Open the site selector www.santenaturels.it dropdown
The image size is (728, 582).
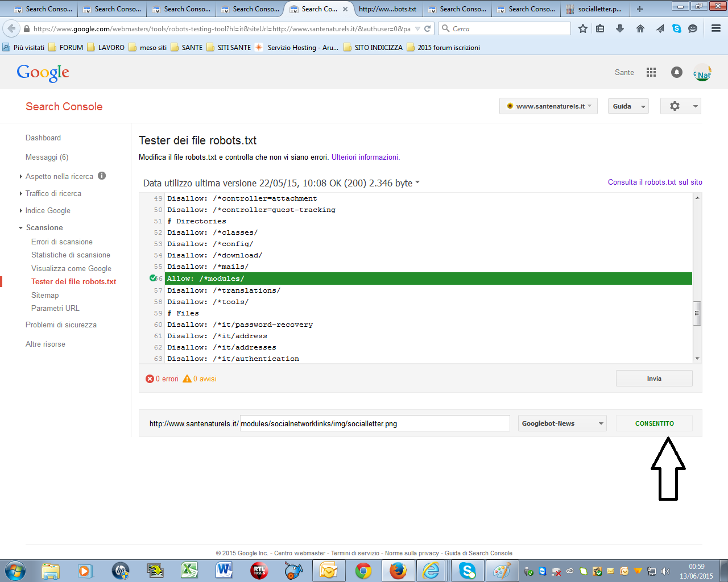click(548, 106)
